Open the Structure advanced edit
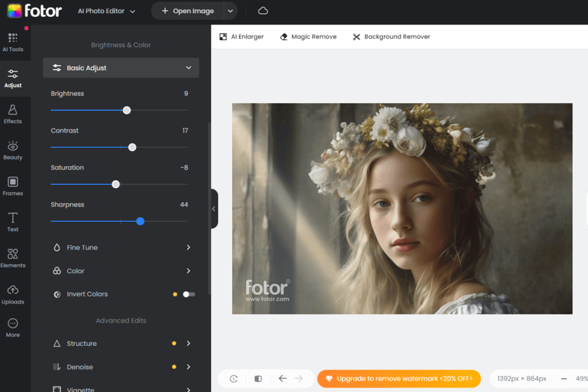This screenshot has height=392, width=588. [x=121, y=343]
